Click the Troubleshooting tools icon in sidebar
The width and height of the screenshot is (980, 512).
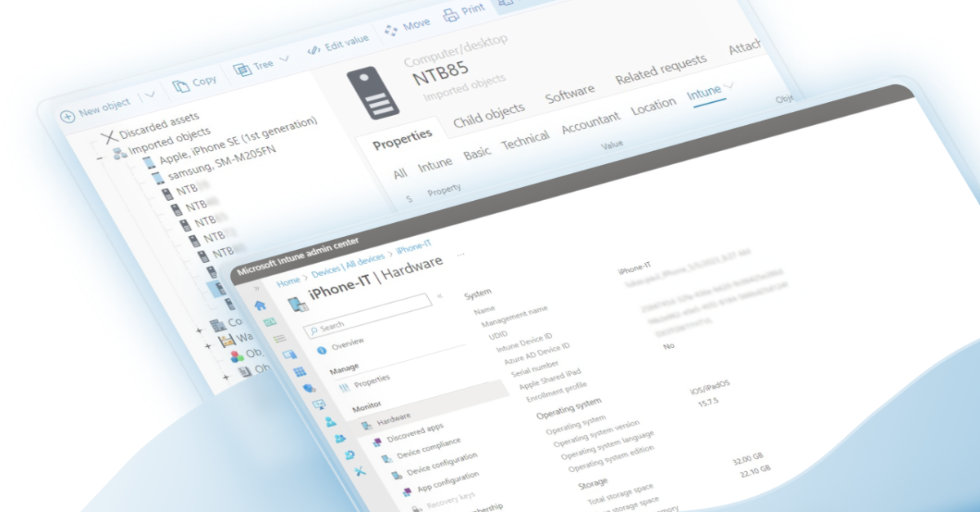[x=359, y=472]
